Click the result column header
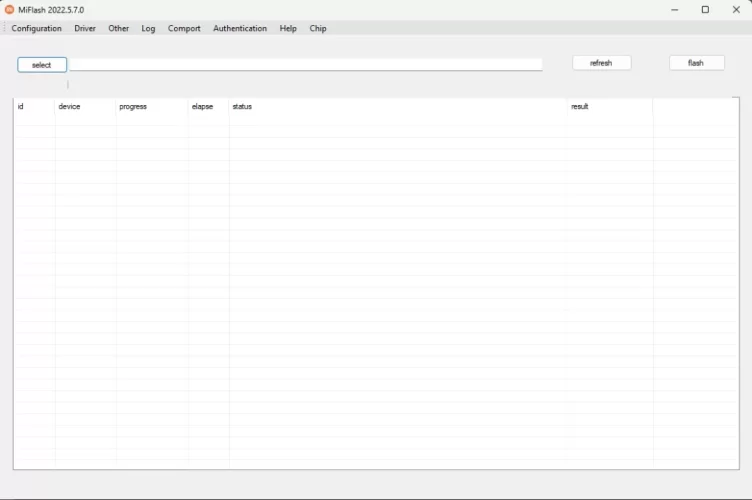The height and width of the screenshot is (500, 752). (x=609, y=107)
